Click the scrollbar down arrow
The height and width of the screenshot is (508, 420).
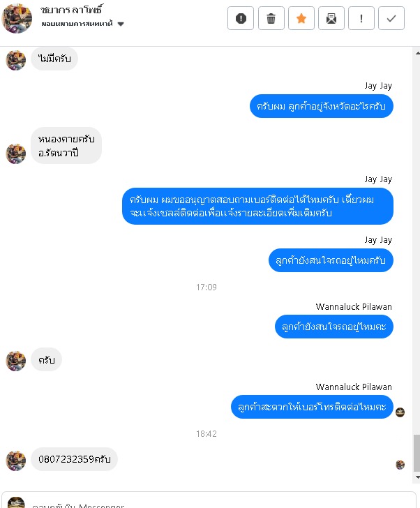point(417,477)
